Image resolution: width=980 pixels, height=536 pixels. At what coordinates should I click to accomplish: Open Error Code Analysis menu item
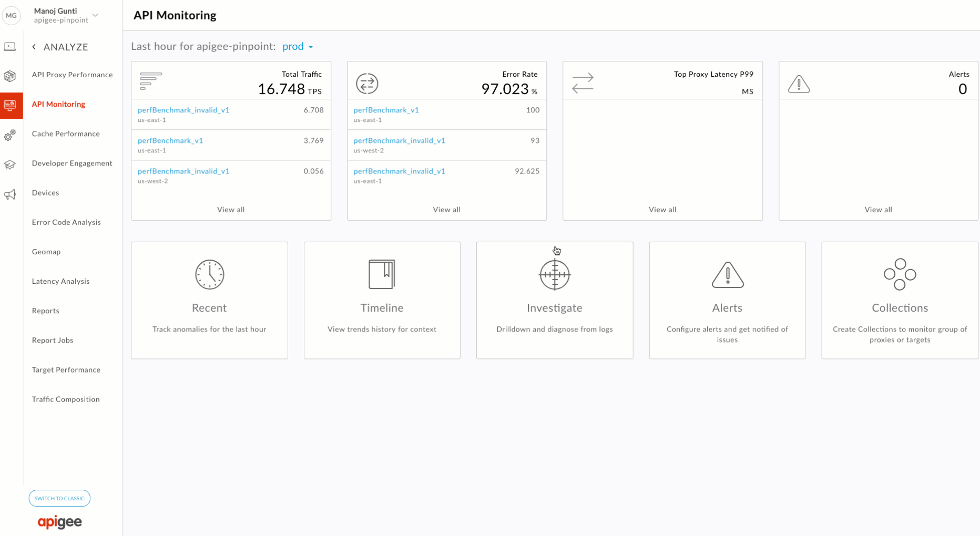[66, 222]
